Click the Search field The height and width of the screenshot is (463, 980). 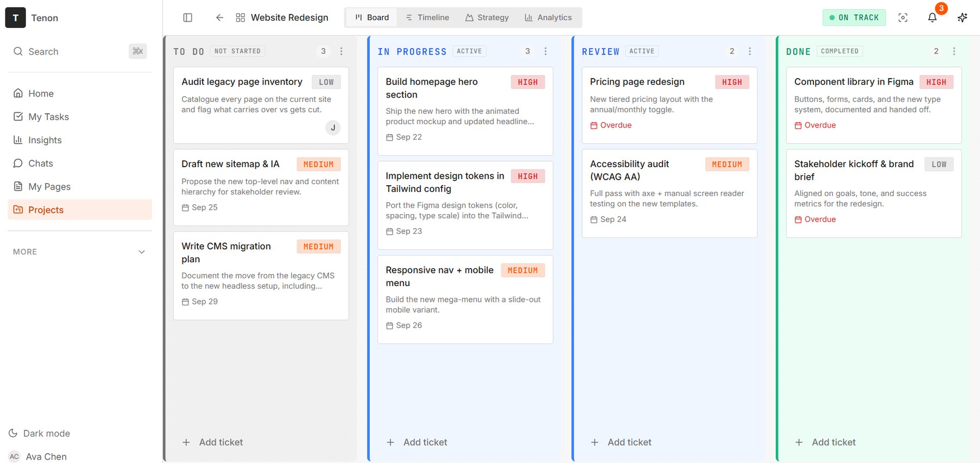(79, 51)
